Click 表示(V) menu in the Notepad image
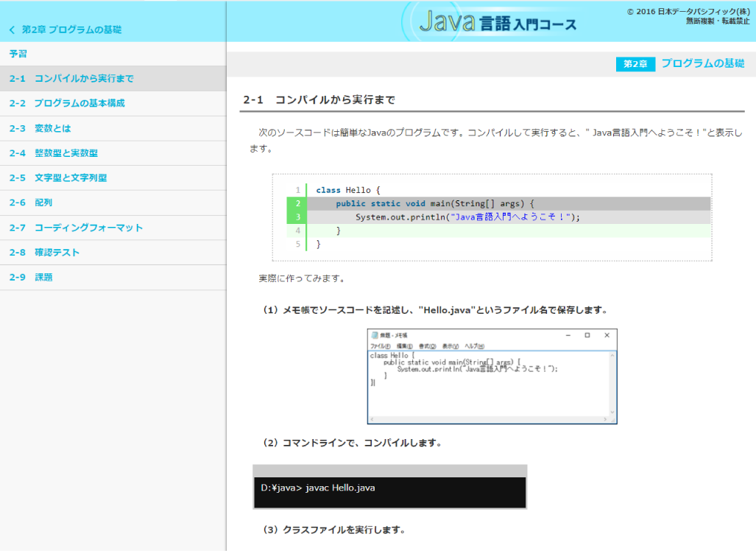 click(451, 346)
